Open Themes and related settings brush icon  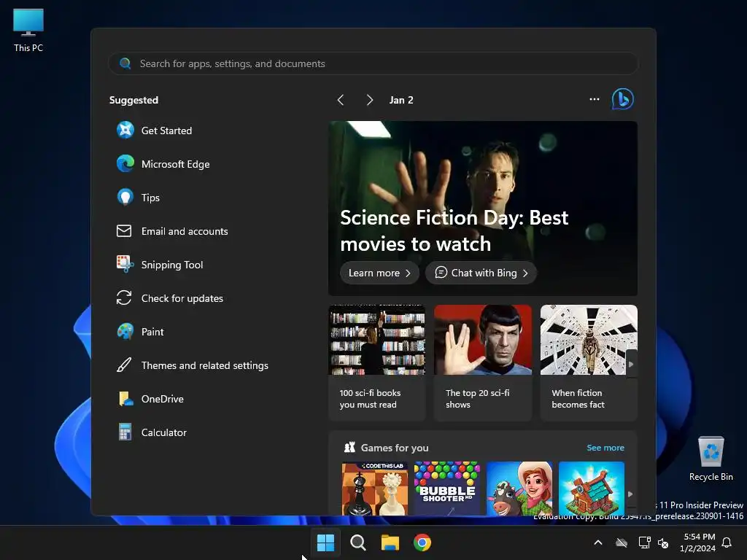pos(124,365)
